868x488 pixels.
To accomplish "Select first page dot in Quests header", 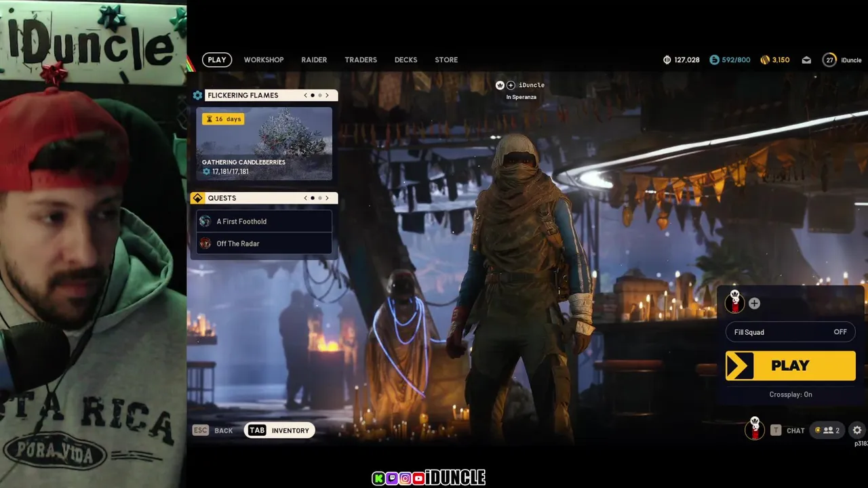I will (x=313, y=198).
